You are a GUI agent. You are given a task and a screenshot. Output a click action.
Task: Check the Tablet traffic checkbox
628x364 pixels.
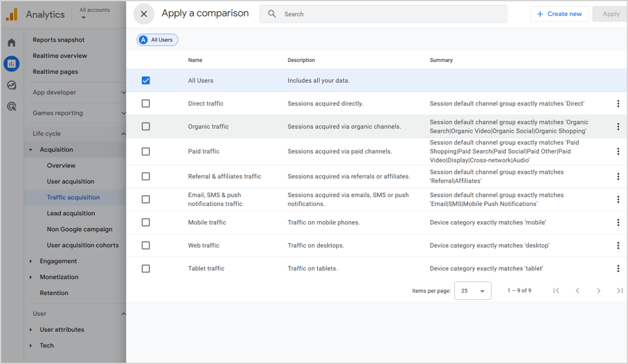[x=146, y=268]
